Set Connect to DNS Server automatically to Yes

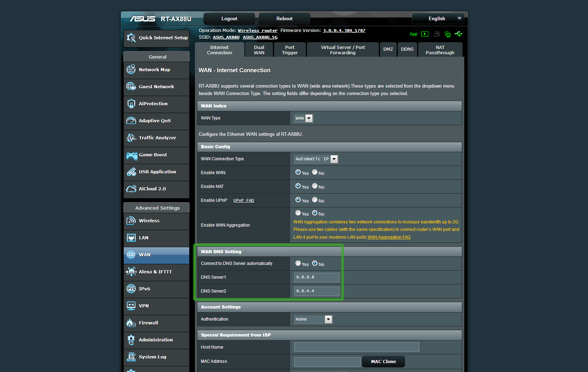pyautogui.click(x=298, y=263)
